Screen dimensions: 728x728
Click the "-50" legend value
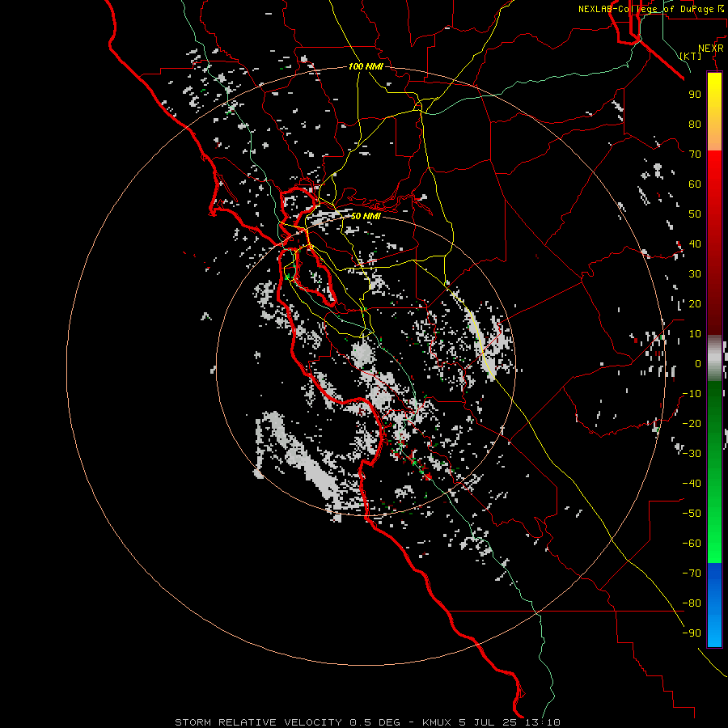[x=692, y=514]
